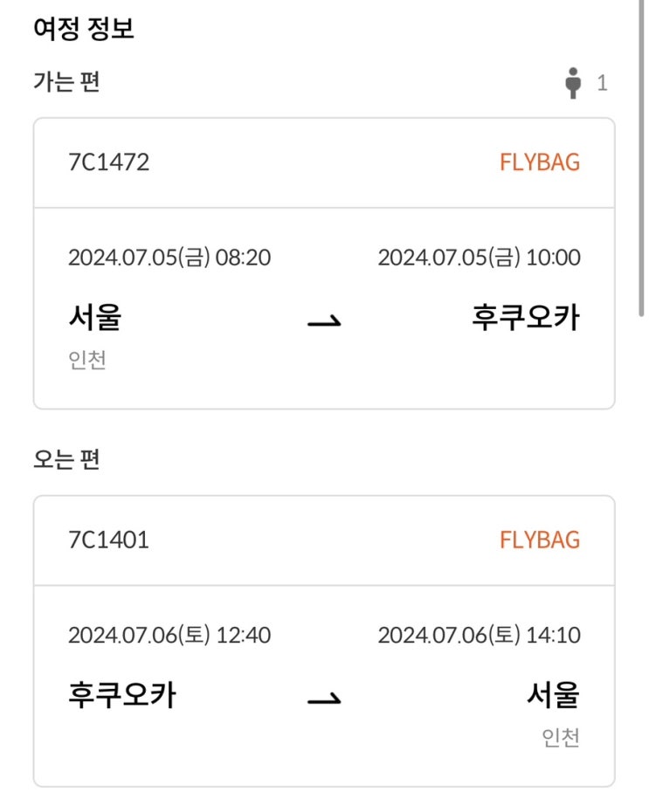The width and height of the screenshot is (649, 812).
Task: Tap the 12:40 departure date and time
Action: click(x=169, y=635)
